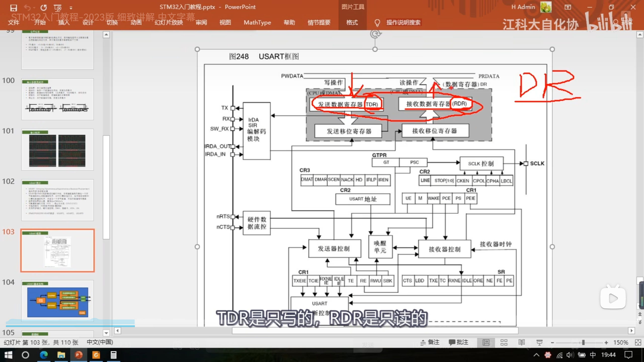Click the Save icon in quick access toolbar
This screenshot has width=644, height=362.
click(14, 8)
